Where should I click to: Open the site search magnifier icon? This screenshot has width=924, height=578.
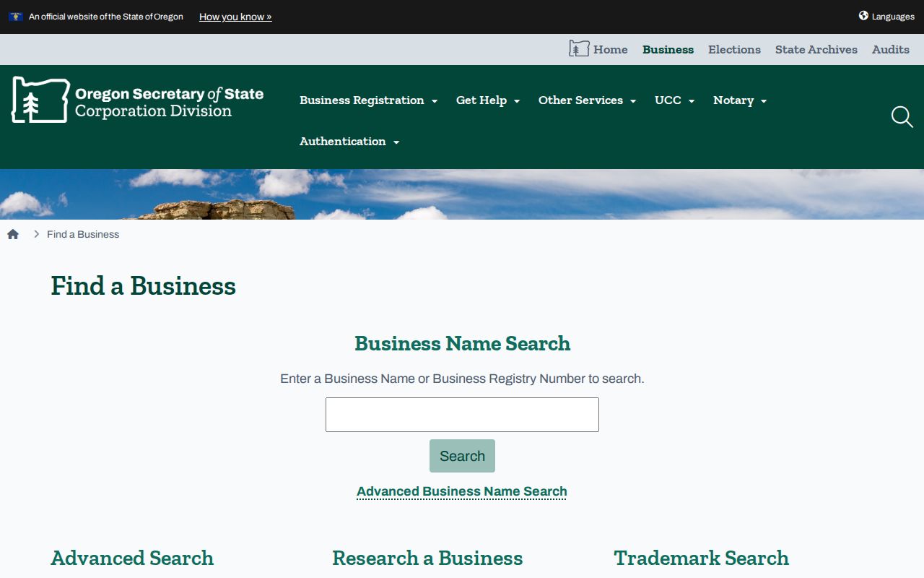coord(902,117)
